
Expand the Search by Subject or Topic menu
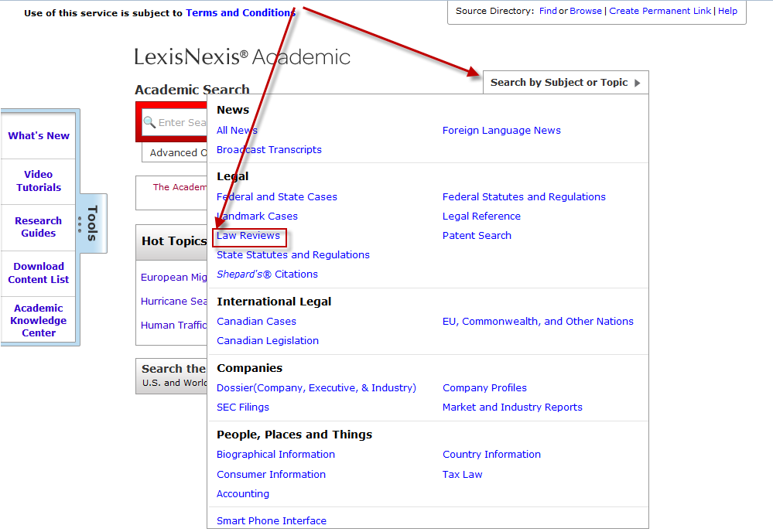click(x=566, y=82)
